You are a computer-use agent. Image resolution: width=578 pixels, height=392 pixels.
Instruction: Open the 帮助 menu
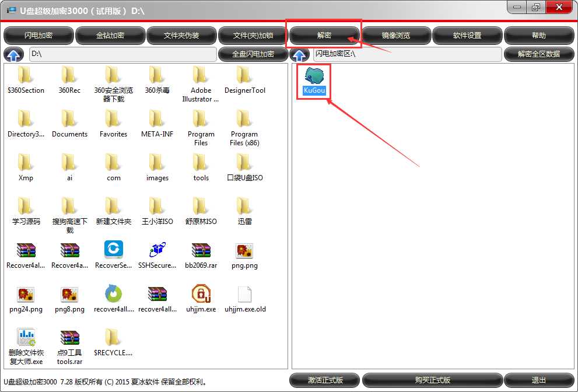(538, 36)
